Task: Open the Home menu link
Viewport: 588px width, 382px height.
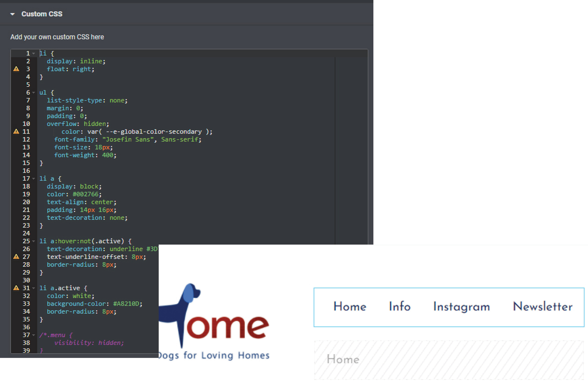Action: pos(350,307)
